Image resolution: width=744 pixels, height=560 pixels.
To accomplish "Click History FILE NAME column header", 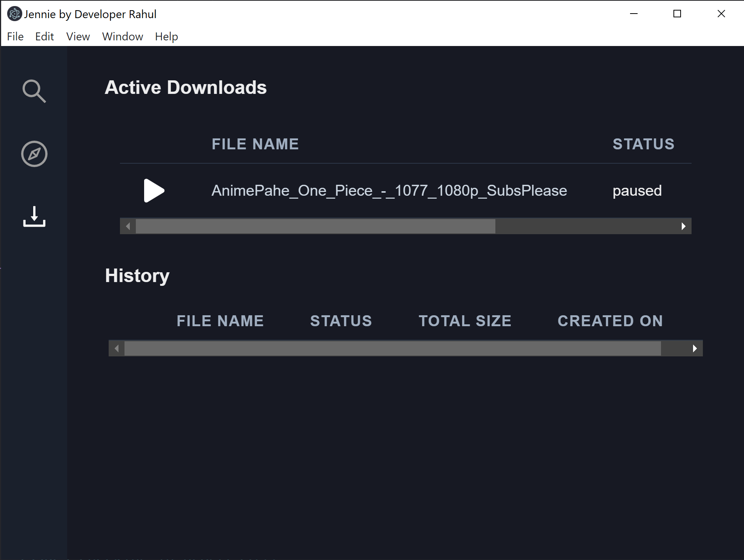I will click(220, 321).
